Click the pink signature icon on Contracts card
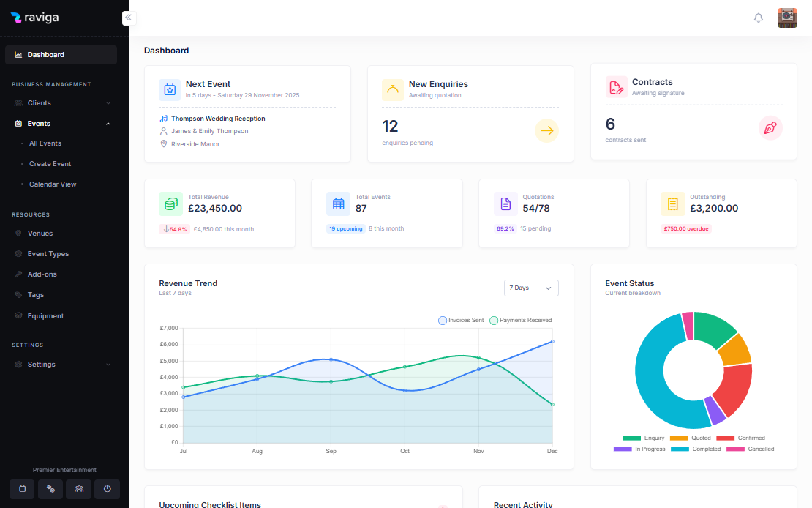The image size is (812, 508). pos(770,128)
